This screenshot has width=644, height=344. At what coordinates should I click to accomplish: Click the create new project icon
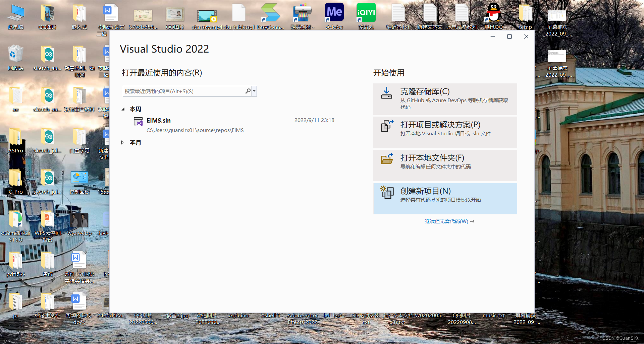point(387,192)
